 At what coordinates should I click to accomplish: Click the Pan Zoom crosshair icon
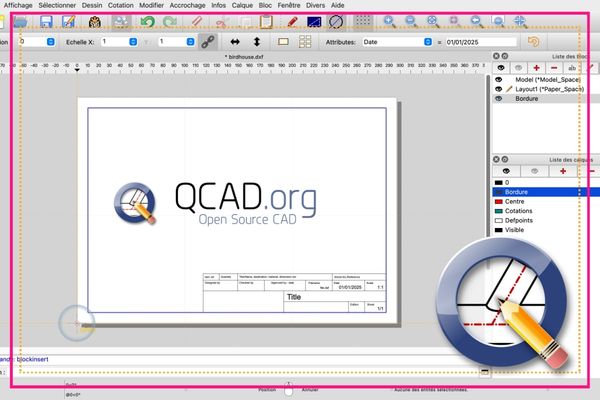pos(520,21)
